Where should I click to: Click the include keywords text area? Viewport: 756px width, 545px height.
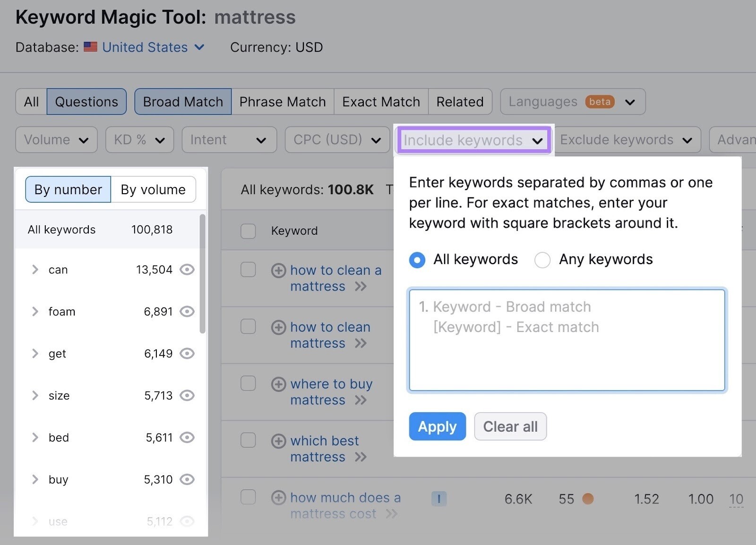pyautogui.click(x=567, y=341)
